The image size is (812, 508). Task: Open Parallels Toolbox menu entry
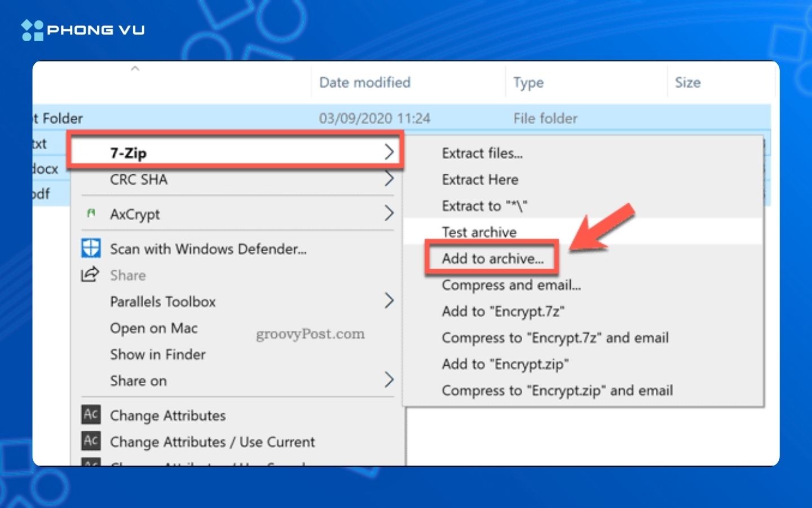[x=238, y=301]
